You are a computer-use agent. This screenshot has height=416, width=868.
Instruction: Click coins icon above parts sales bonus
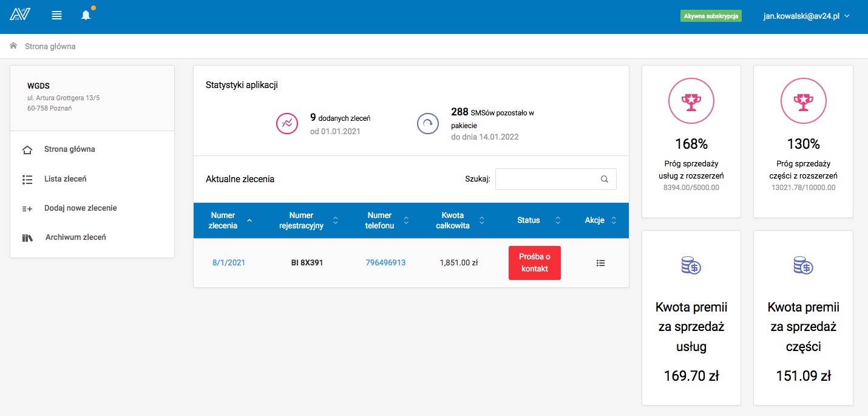coord(803,265)
